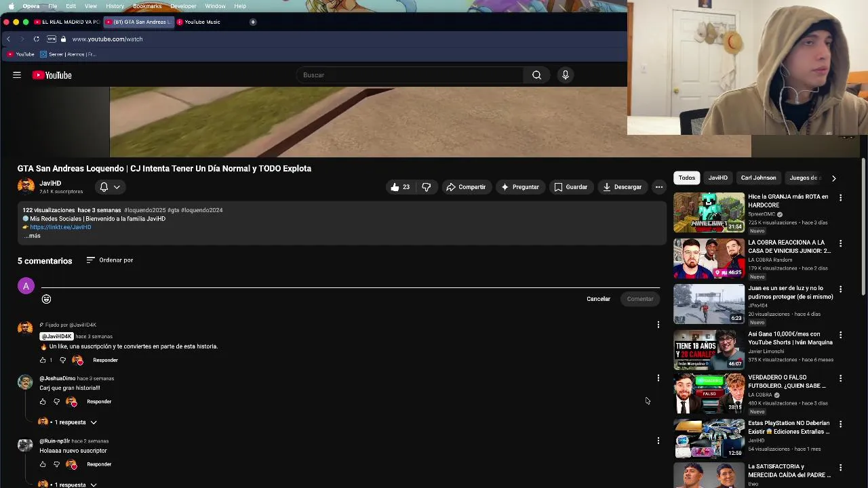Dislike the Ruin-np3lr comment

click(56, 464)
